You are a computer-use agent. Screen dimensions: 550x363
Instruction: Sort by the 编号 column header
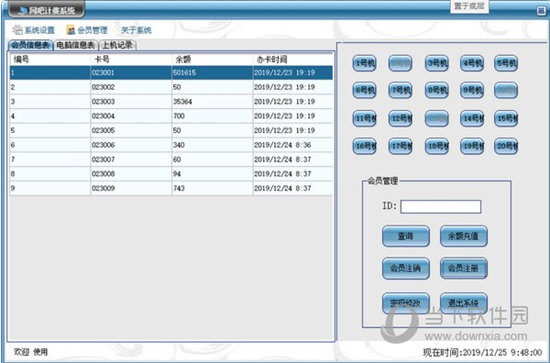tap(50, 60)
